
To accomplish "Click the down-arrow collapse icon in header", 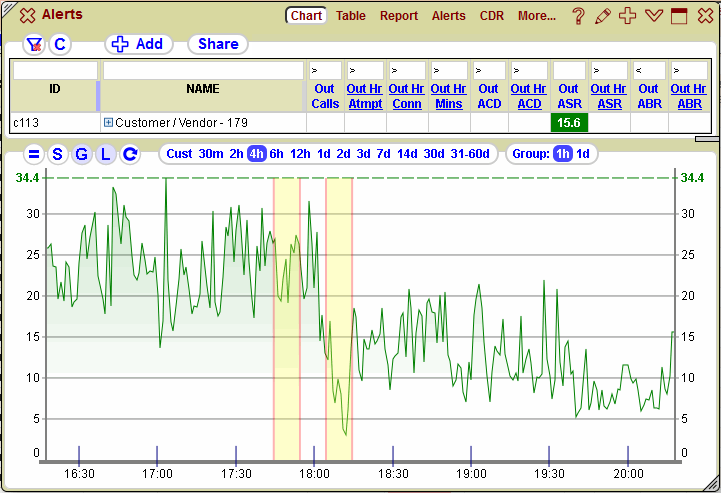I will pyautogui.click(x=653, y=16).
